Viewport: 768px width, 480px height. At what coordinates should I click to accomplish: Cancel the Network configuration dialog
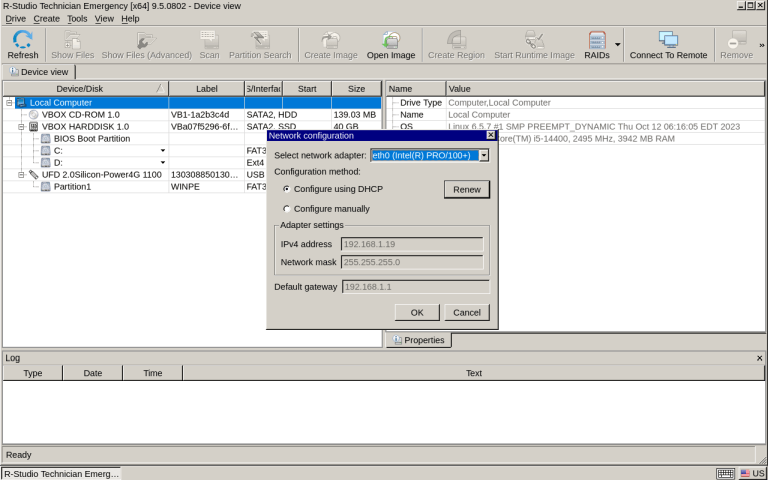(466, 312)
